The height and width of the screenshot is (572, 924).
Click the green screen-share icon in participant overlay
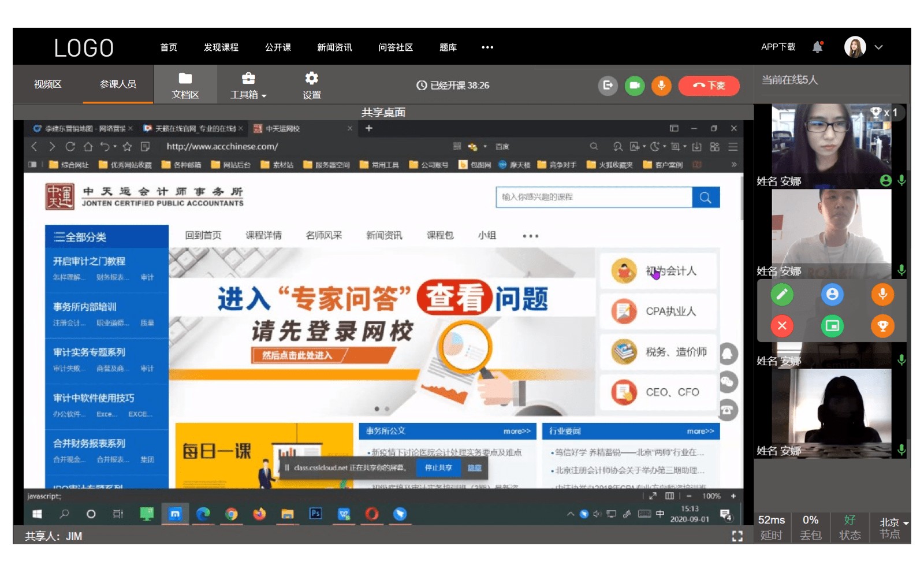tap(832, 326)
